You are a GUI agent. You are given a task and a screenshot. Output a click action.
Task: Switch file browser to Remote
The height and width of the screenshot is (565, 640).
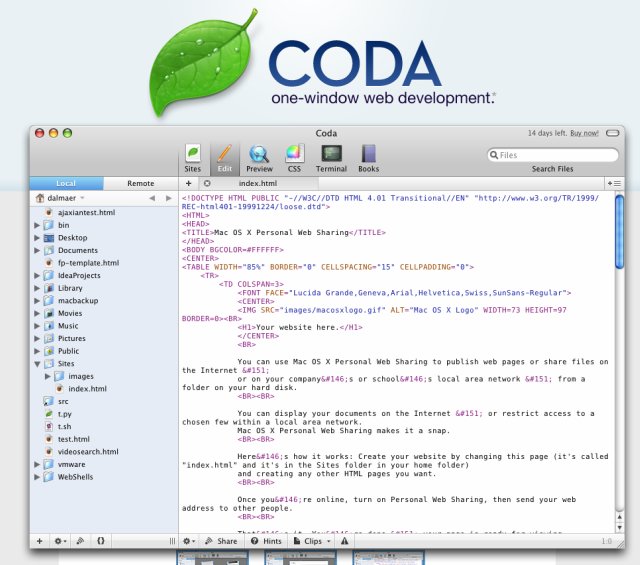point(140,184)
